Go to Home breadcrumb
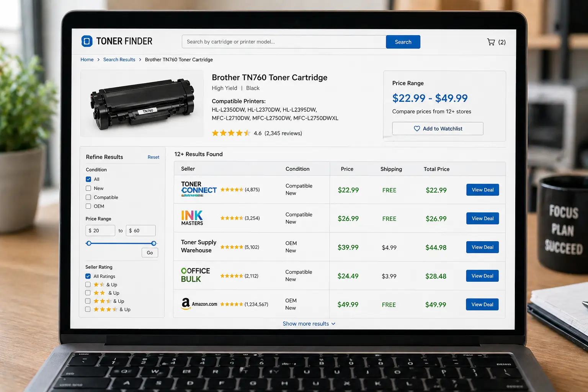 coord(87,59)
